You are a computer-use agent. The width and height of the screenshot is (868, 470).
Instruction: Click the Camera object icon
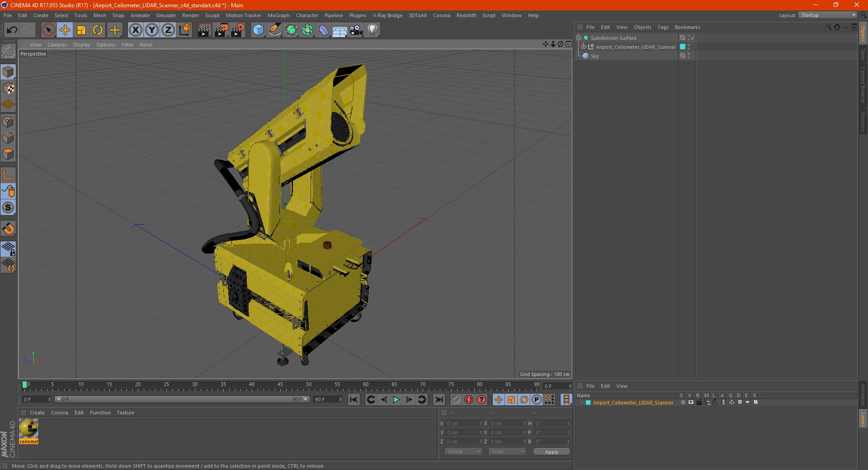click(356, 30)
